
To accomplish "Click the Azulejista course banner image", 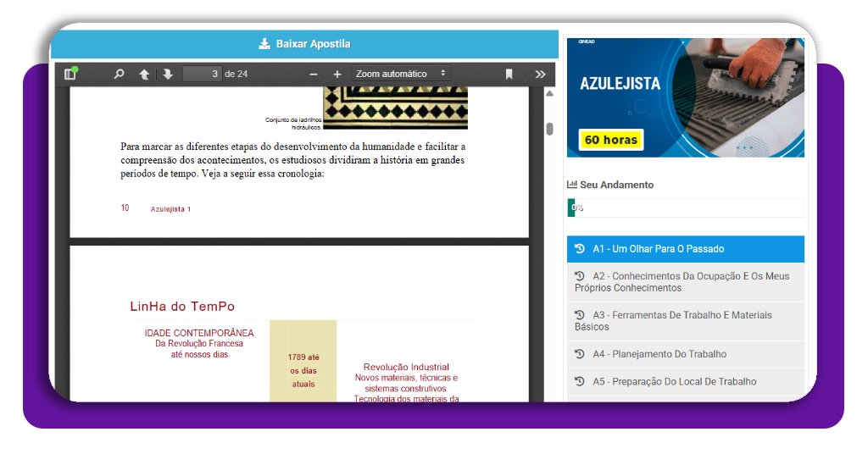I will (x=685, y=98).
